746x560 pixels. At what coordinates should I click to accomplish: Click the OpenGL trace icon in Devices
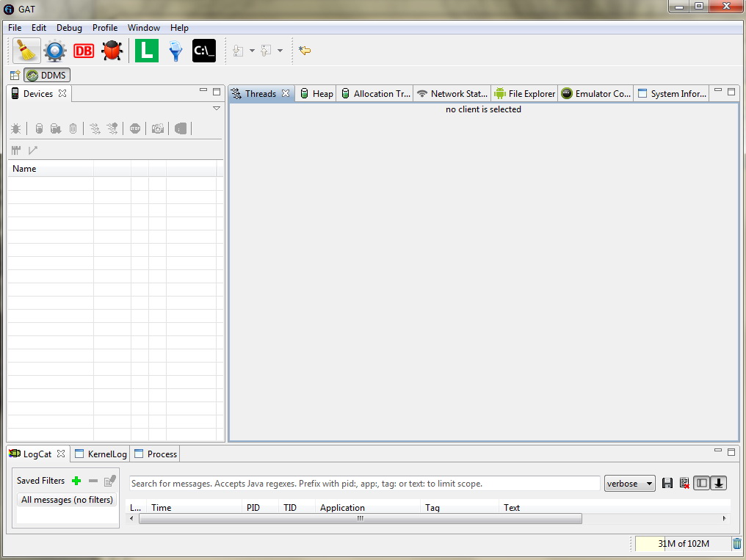coord(33,150)
